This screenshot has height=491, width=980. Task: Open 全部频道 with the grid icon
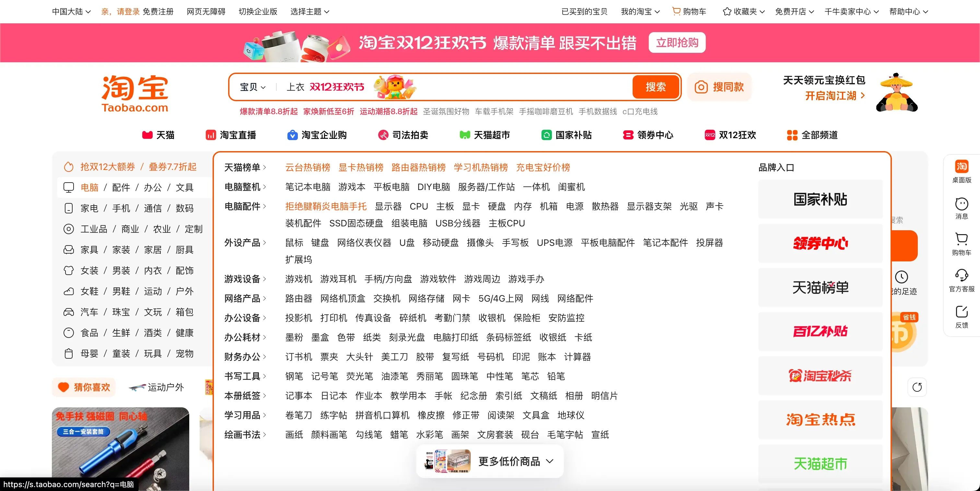point(791,135)
